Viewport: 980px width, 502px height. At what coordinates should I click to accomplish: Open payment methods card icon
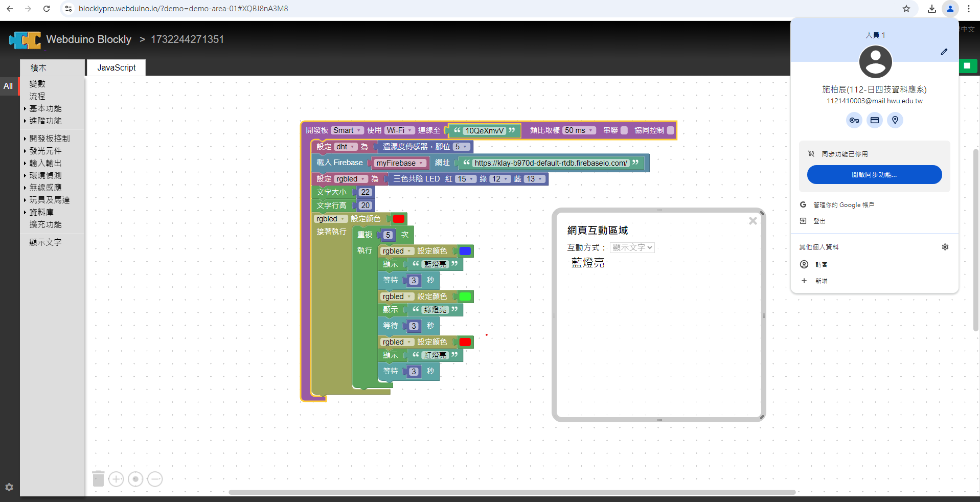(875, 120)
